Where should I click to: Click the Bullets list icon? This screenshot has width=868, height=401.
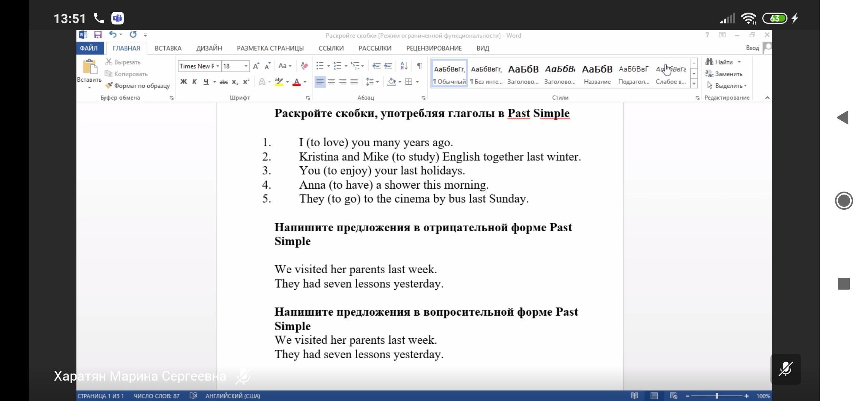pyautogui.click(x=320, y=66)
